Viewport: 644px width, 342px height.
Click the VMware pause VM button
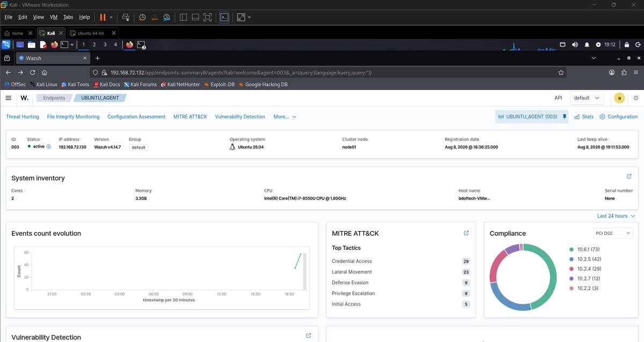click(x=103, y=17)
